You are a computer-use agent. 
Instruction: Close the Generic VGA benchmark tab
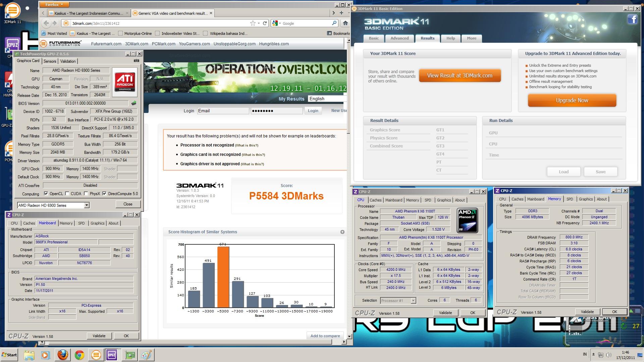click(x=211, y=13)
